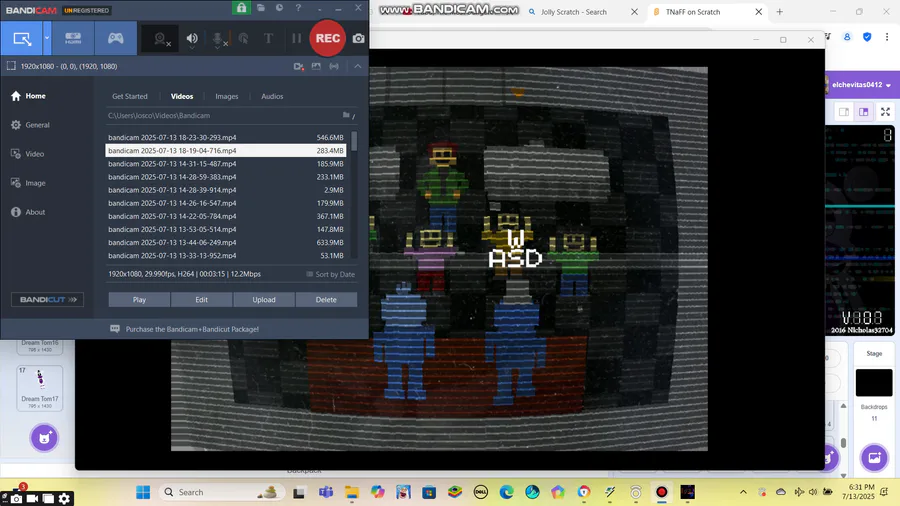Viewport: 900px width, 506px height.
Task: Switch to the Images tab
Action: [227, 96]
